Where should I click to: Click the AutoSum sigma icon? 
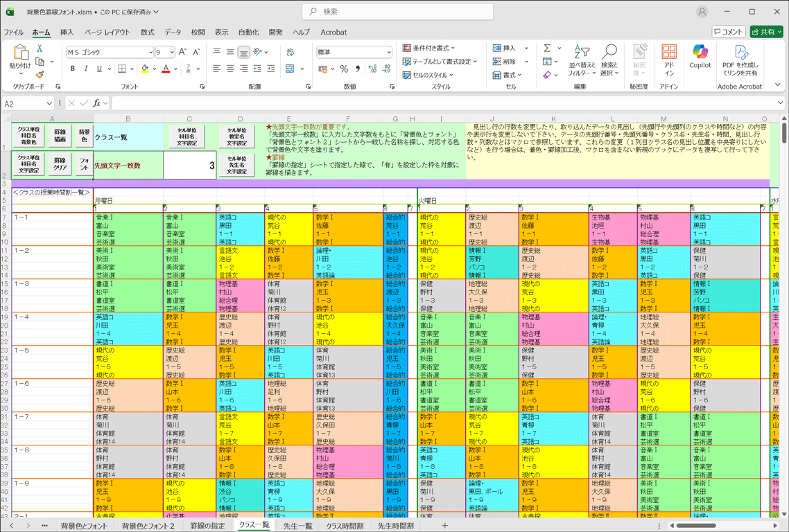[x=547, y=48]
